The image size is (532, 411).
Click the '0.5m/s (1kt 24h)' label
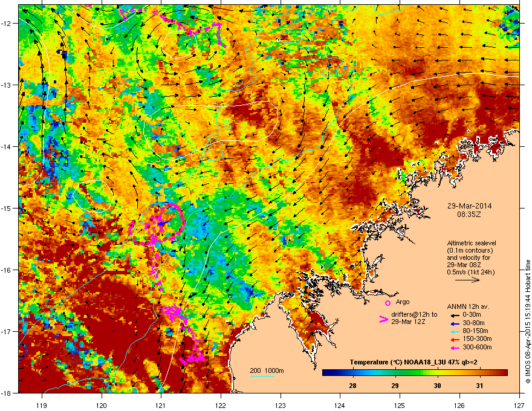(470, 272)
